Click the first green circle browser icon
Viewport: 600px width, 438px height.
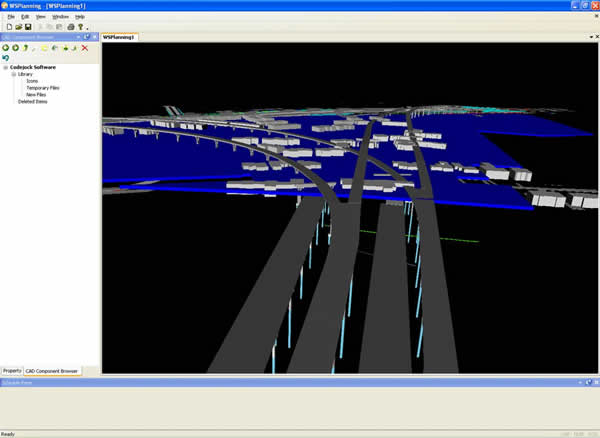6,47
